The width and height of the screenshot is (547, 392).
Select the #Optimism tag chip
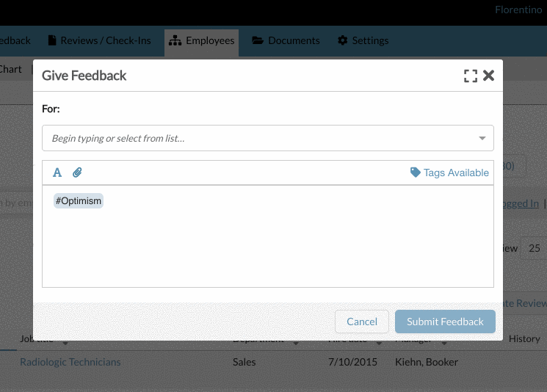coord(79,201)
